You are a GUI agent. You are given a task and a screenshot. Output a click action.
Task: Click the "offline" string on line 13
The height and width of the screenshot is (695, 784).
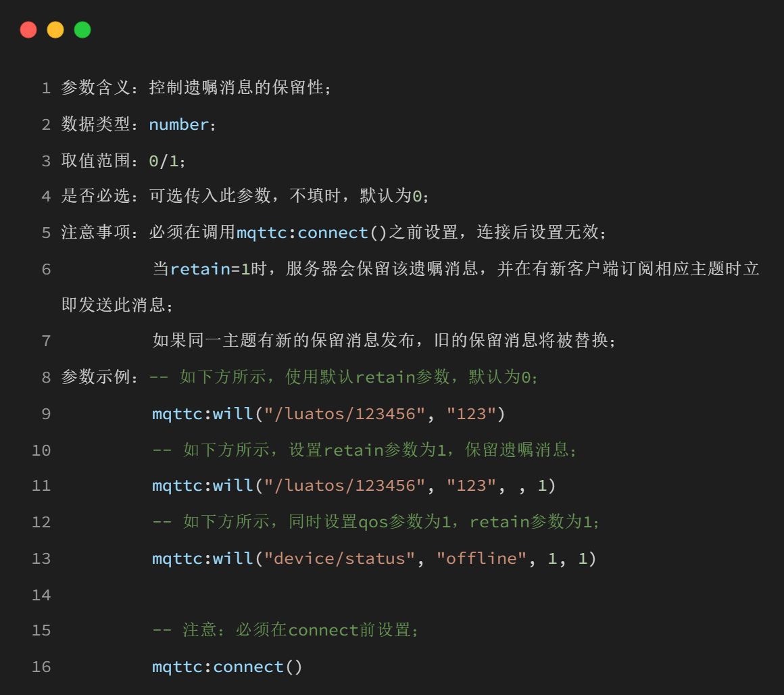(x=481, y=558)
